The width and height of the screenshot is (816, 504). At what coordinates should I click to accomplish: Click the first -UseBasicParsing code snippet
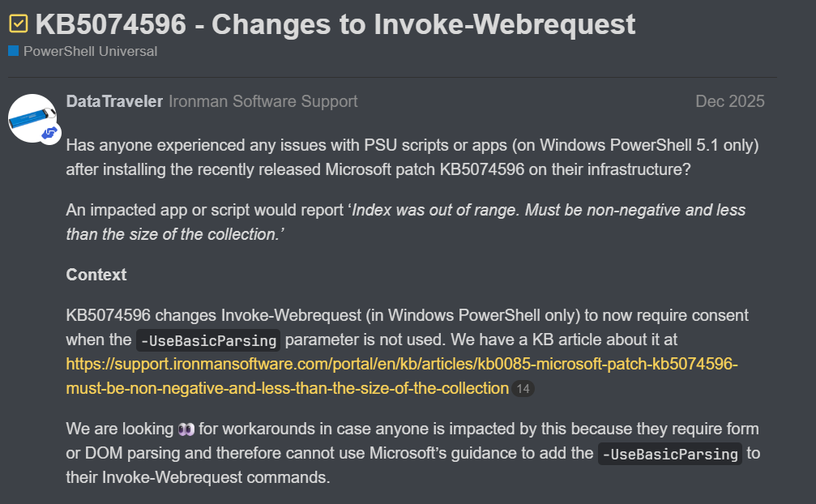pos(208,340)
